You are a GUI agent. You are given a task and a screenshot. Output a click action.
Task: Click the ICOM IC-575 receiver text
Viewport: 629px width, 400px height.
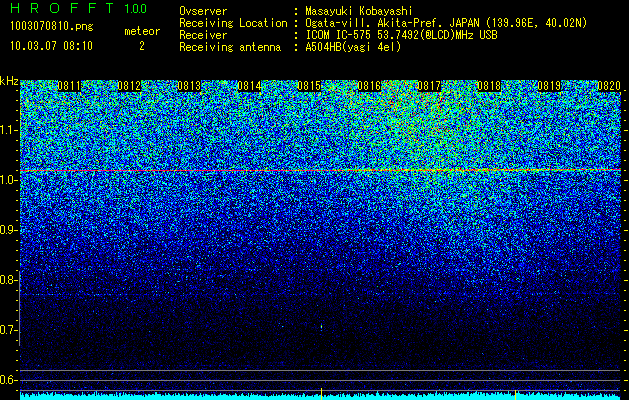tap(401, 35)
